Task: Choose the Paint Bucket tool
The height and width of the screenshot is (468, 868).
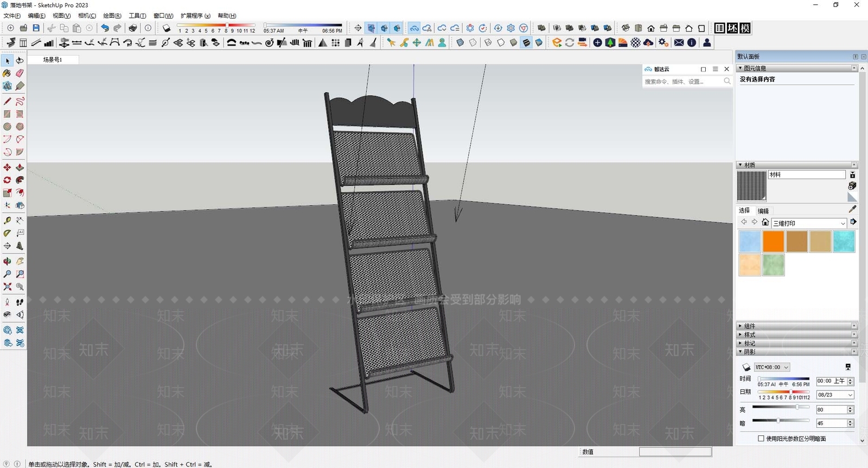Action: 8,73
